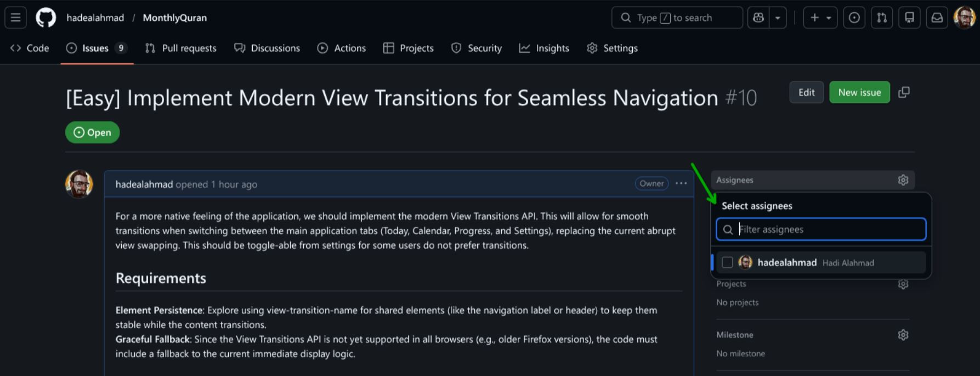
Task: Switch to the Pull requests tab
Action: [180, 48]
